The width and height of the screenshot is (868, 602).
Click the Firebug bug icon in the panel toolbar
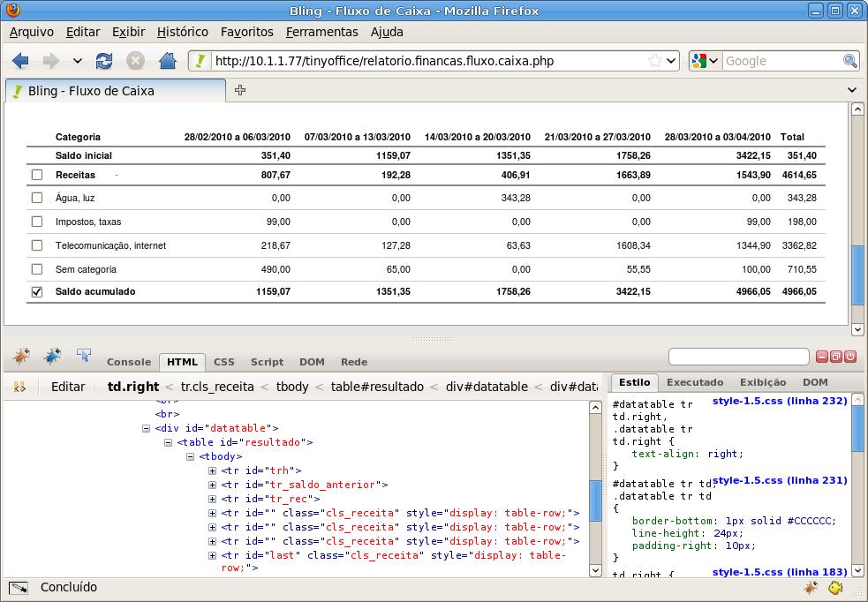pyautogui.click(x=21, y=356)
